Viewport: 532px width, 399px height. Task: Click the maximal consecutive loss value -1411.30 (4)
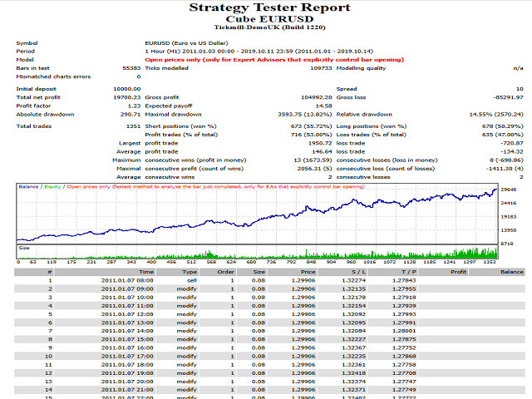point(505,169)
